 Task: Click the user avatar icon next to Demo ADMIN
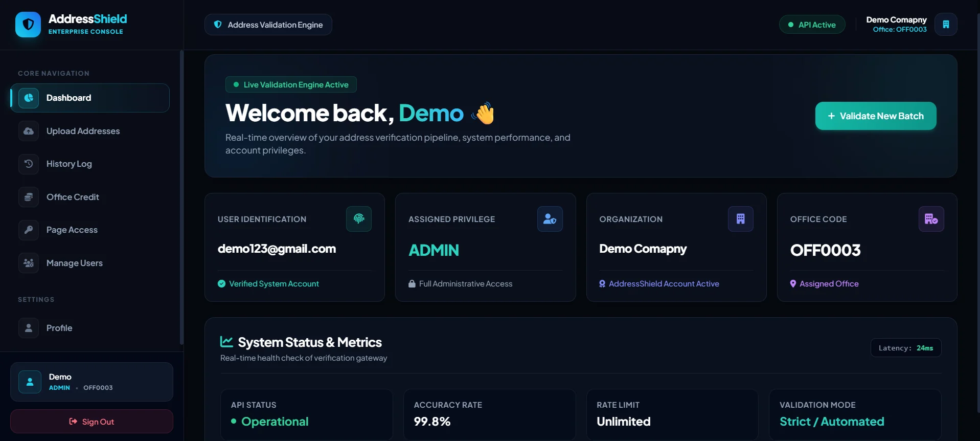[x=30, y=382]
